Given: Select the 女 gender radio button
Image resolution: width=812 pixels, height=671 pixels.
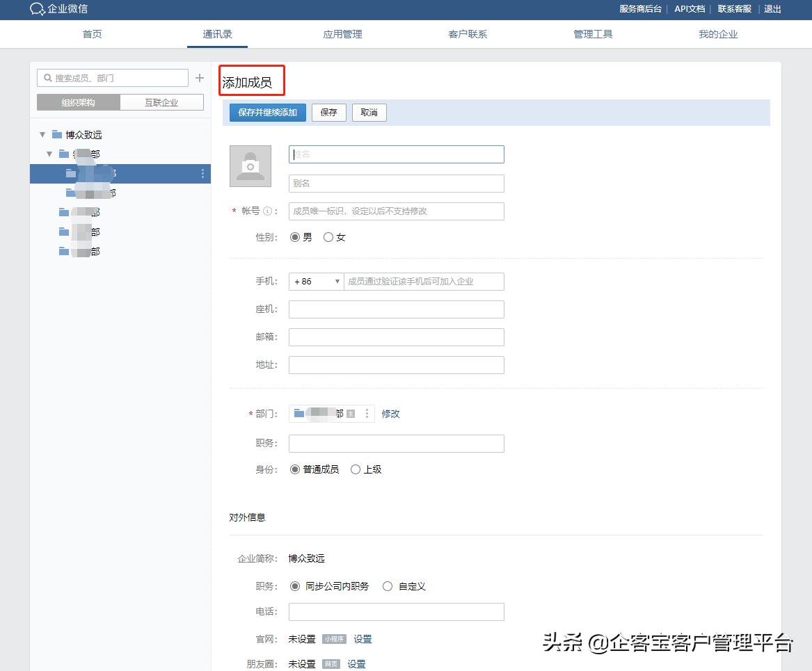Looking at the screenshot, I should pos(328,237).
